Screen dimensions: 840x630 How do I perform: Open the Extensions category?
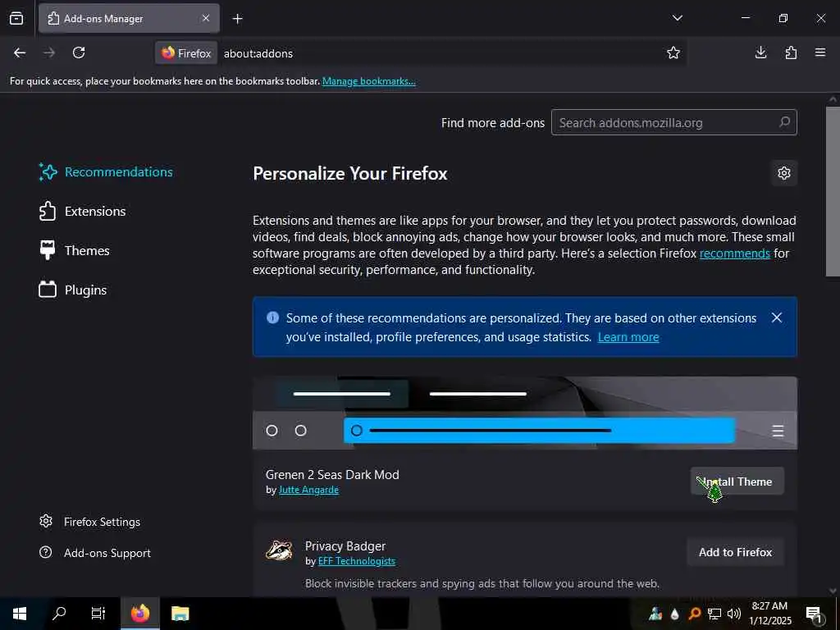tap(83, 211)
